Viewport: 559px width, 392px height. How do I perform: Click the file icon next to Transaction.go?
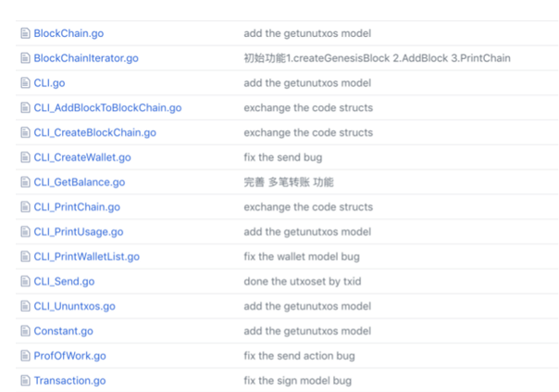point(25,381)
